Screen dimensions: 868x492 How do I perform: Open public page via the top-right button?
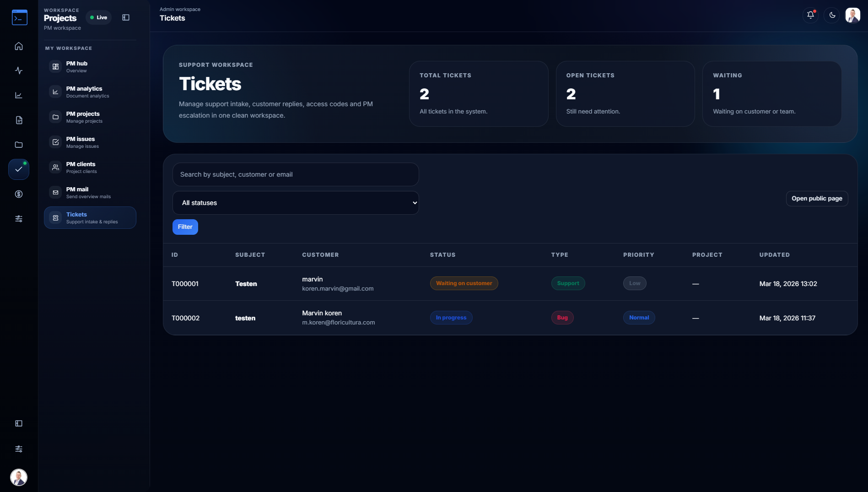(x=817, y=198)
